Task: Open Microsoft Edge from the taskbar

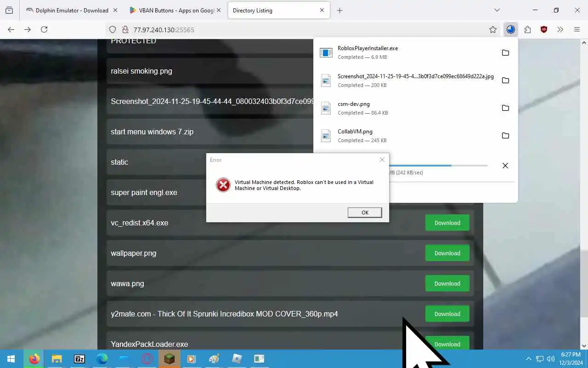Action: [102, 359]
